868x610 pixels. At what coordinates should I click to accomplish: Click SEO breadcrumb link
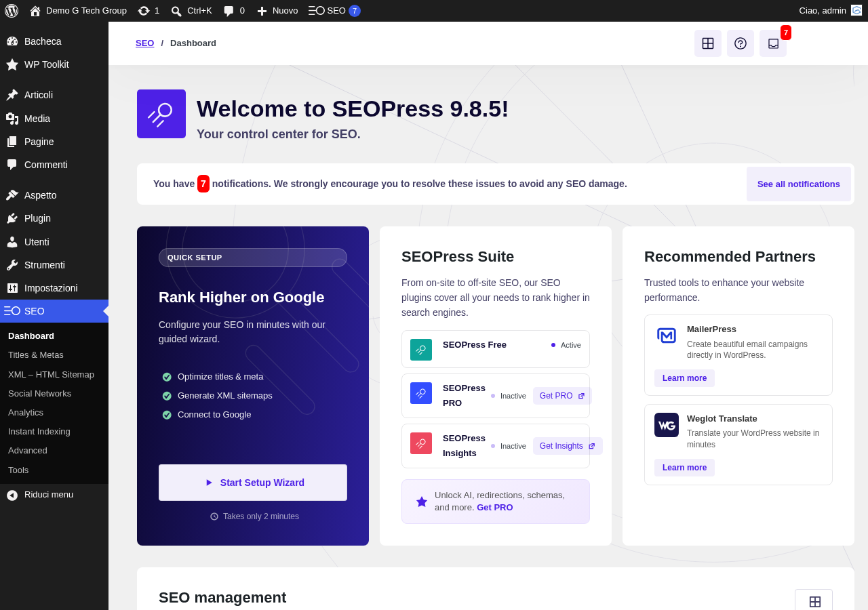point(144,43)
